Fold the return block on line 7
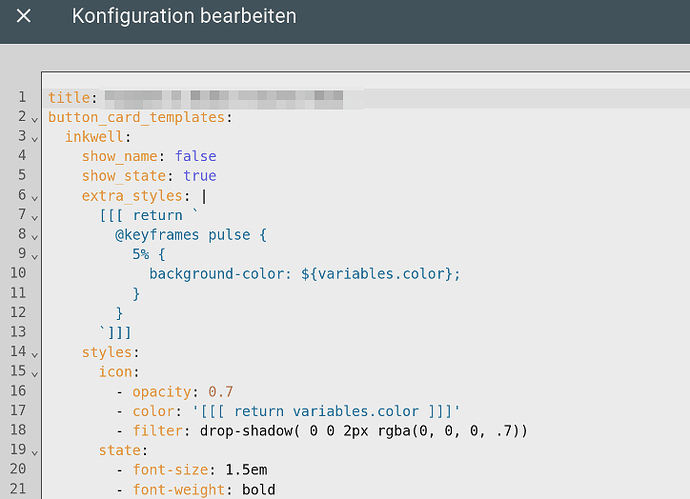 click(x=35, y=217)
